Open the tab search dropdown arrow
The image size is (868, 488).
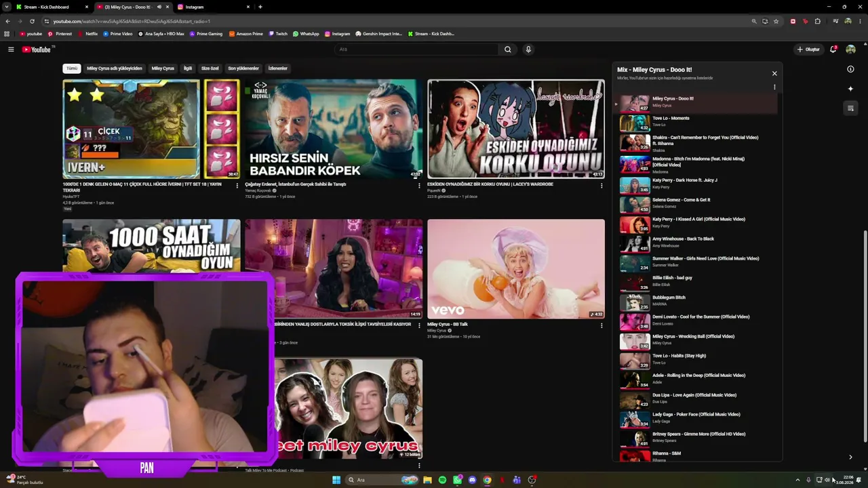[6, 7]
